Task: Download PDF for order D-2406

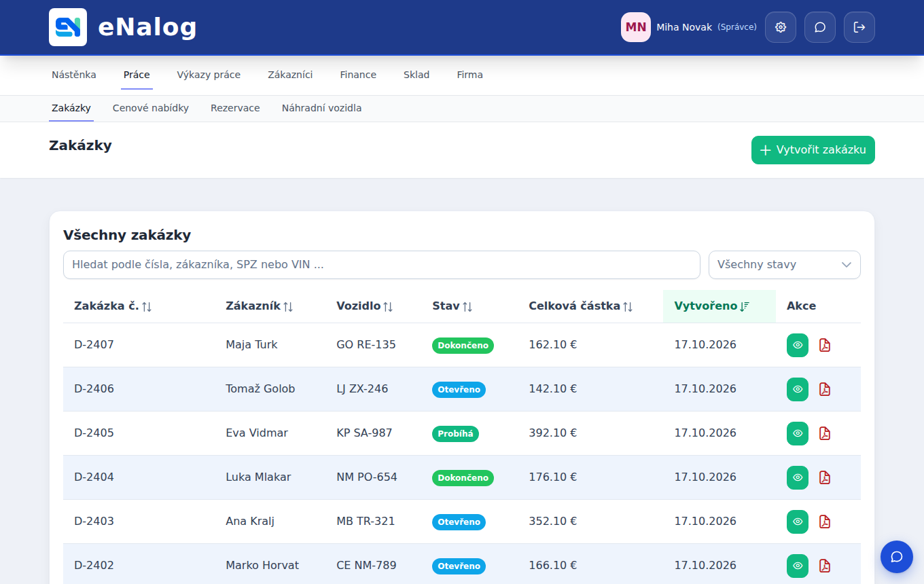Action: pos(825,389)
